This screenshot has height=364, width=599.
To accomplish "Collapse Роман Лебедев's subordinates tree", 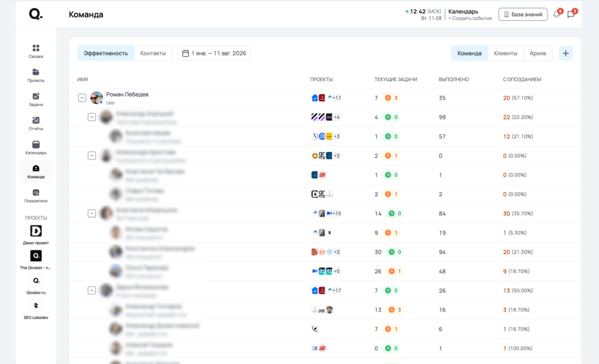I will pos(82,98).
